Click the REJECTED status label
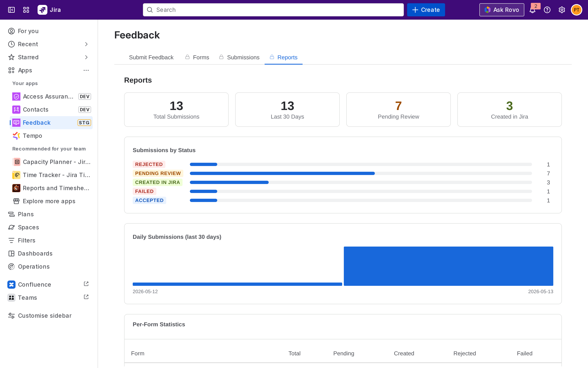 coord(149,164)
